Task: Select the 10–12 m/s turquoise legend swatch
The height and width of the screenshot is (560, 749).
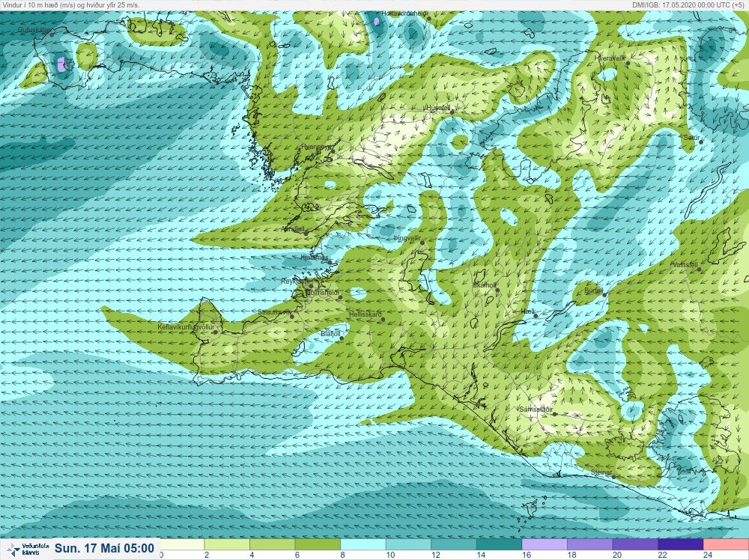Action: coord(408,544)
